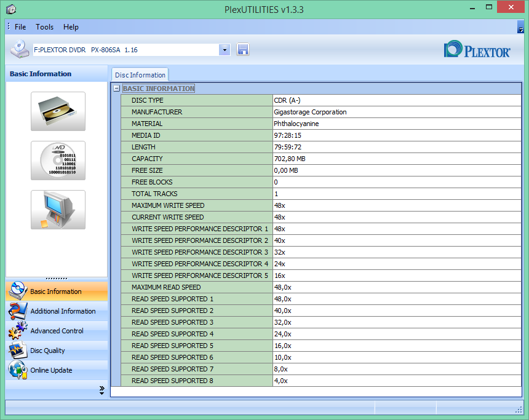529x420 pixels.
Task: Maximize the PlexUTILITIES window
Action: [489, 7]
